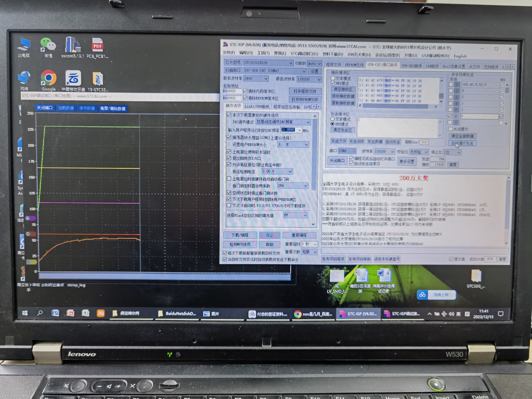Open the 网络 desktop icon

pos(24,80)
